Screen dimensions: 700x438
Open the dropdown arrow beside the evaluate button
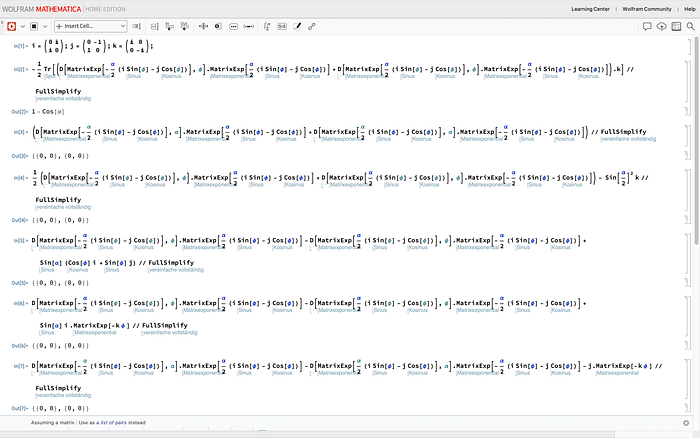tap(23, 26)
